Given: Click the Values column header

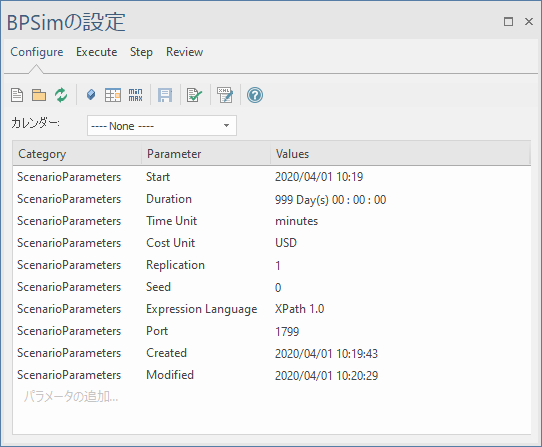Looking at the screenshot, I should 400,153.
